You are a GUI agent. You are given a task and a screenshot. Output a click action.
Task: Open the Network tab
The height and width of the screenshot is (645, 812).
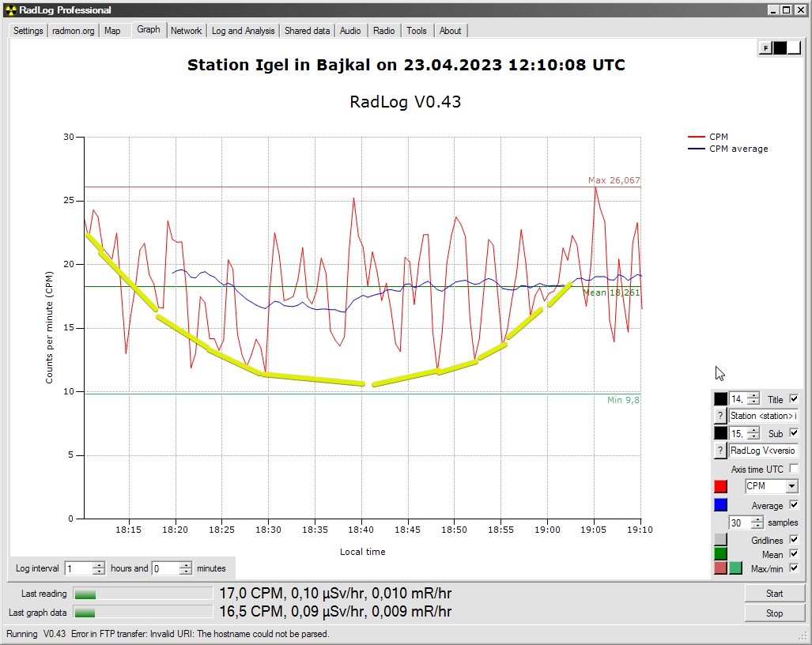(x=187, y=31)
